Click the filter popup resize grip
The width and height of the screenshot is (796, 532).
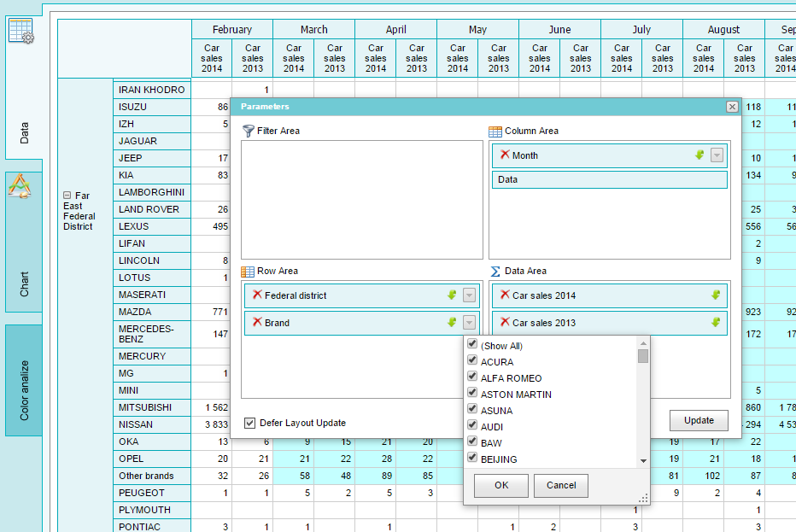point(643,499)
